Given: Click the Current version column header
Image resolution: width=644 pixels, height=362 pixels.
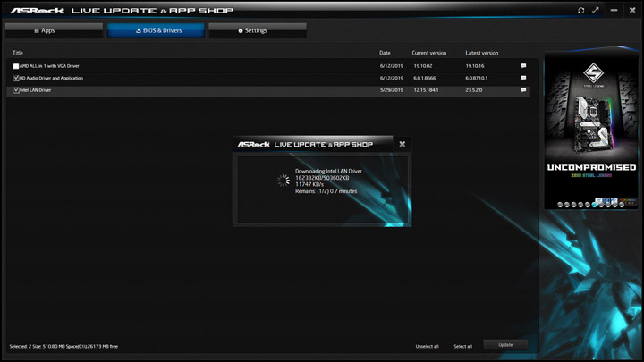Looking at the screenshot, I should tap(429, 53).
